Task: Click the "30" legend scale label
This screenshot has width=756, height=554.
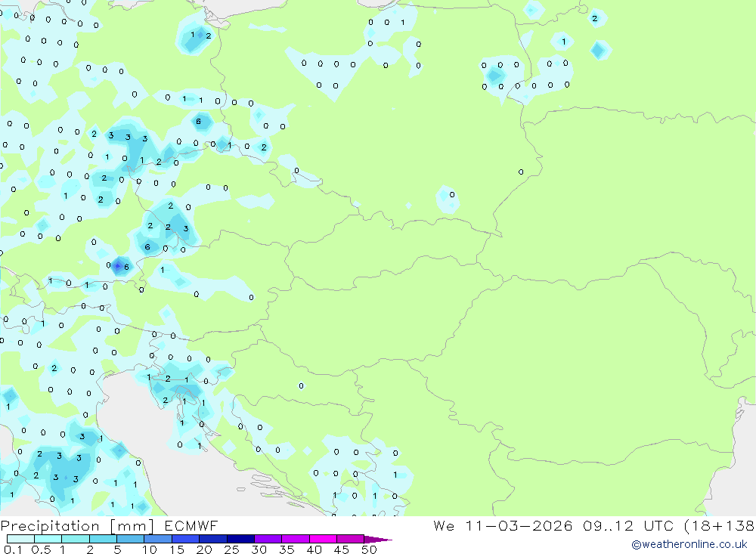Action: (x=259, y=549)
